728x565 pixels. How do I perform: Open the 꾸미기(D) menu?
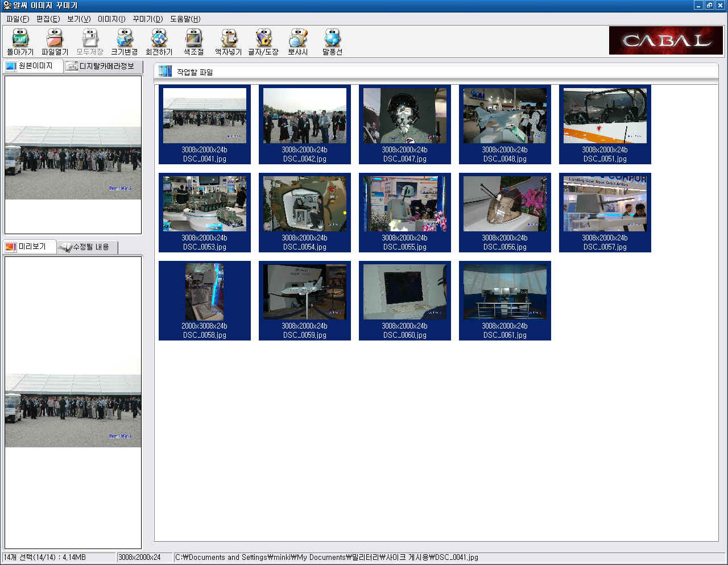(148, 19)
